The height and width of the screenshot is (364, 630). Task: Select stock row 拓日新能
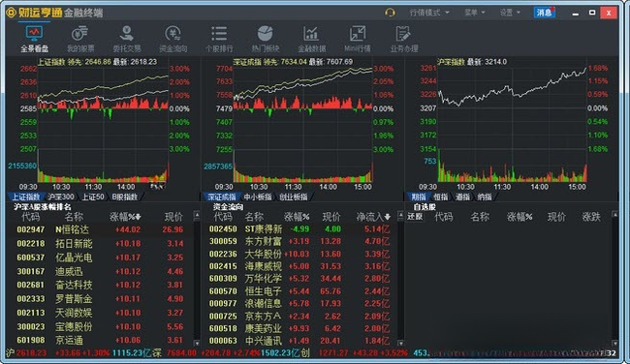[x=100, y=244]
